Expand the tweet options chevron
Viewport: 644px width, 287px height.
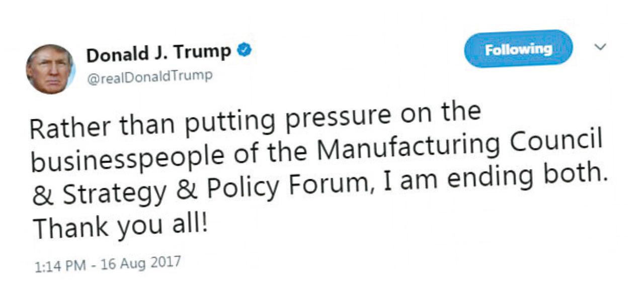click(x=600, y=47)
